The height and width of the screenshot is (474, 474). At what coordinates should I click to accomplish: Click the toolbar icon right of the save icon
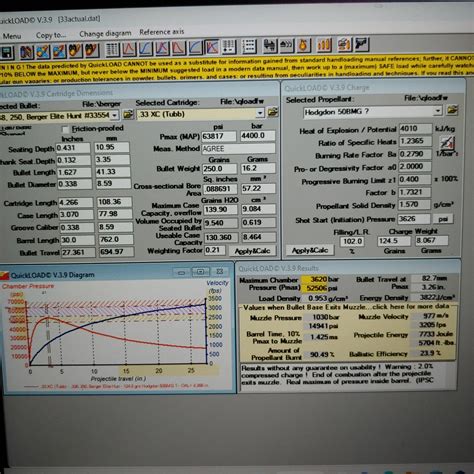(x=27, y=52)
